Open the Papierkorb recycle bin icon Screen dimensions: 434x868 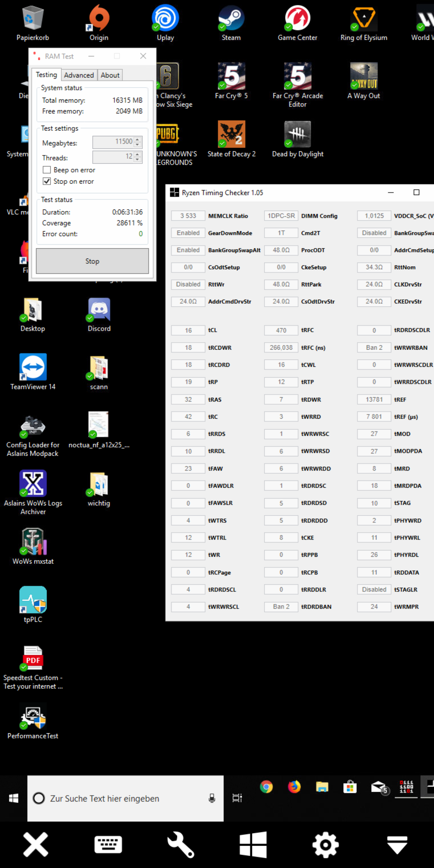click(x=33, y=23)
